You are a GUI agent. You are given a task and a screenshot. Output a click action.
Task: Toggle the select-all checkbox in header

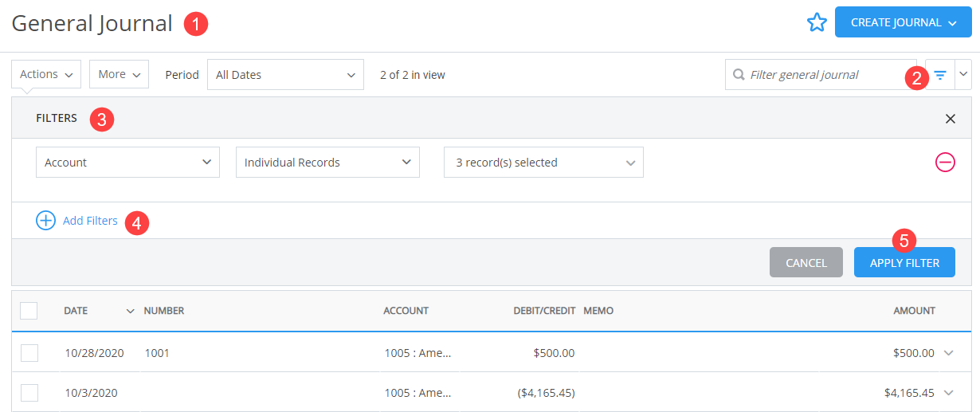pyautogui.click(x=29, y=311)
